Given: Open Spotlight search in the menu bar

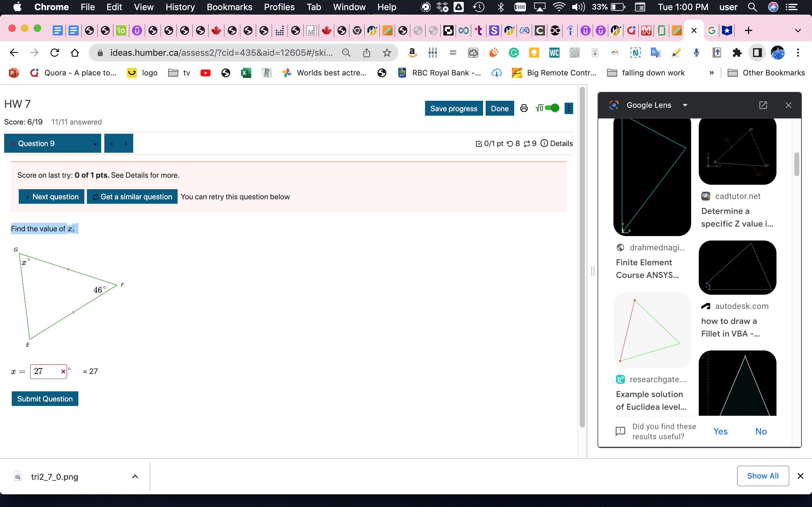Looking at the screenshot, I should coord(753,7).
